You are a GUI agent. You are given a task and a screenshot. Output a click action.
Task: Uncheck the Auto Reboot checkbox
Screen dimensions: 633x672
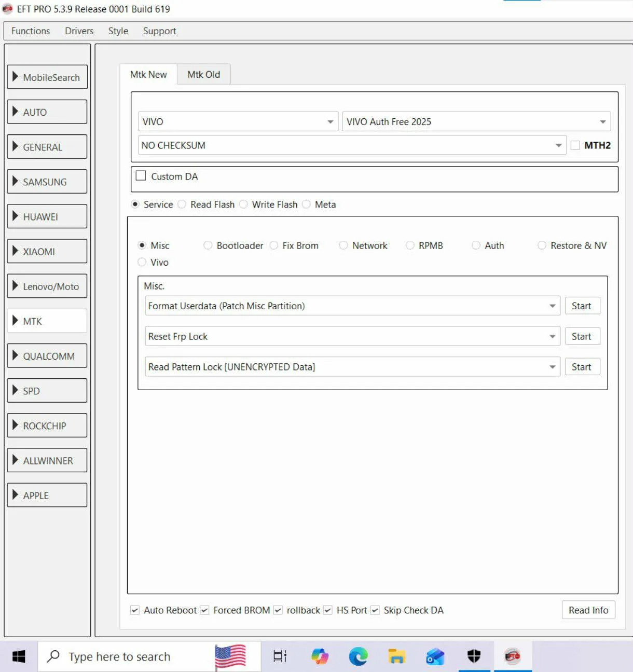[x=135, y=610]
